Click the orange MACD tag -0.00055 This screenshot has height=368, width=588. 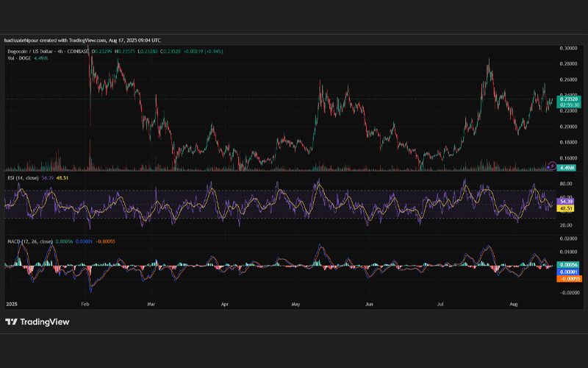(569, 279)
